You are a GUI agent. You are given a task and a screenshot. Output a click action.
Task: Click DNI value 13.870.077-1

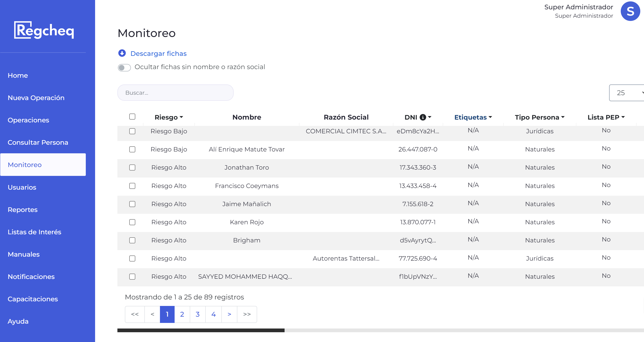[418, 222]
